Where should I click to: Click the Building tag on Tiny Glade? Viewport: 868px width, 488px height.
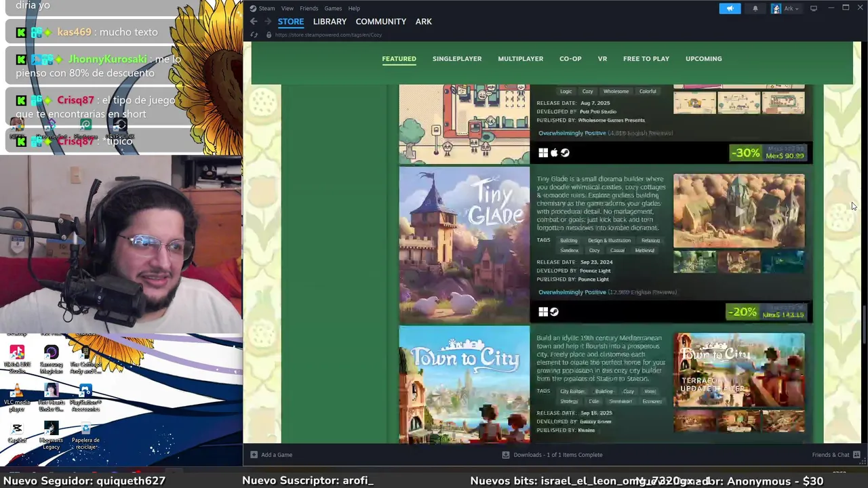(x=568, y=241)
